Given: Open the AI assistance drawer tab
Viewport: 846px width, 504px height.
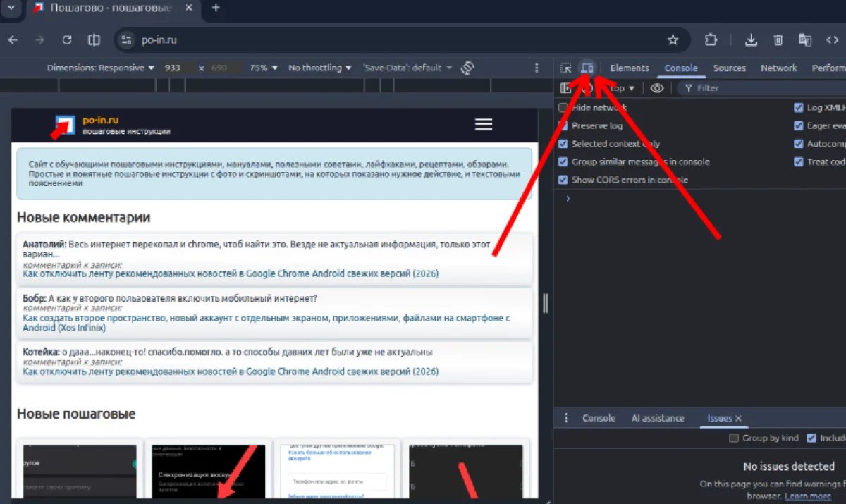Looking at the screenshot, I should 657,418.
